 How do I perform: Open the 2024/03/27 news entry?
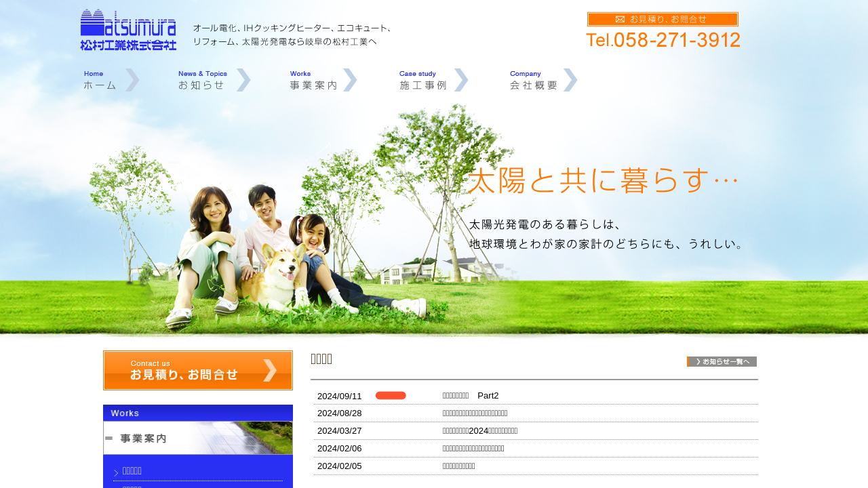pos(480,431)
